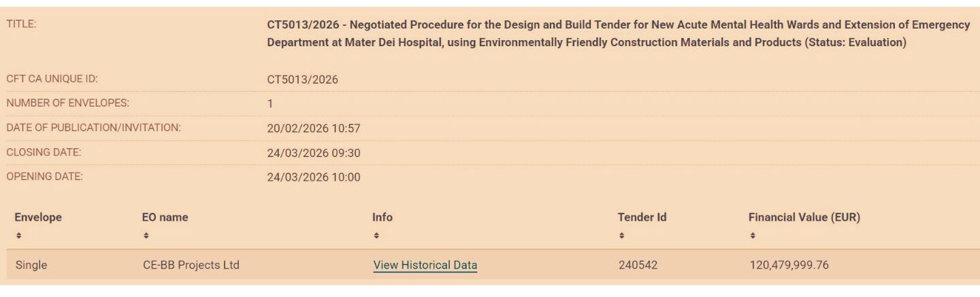Click the 120,479,999.76 financial value
The image size is (980, 297).
(x=789, y=265)
